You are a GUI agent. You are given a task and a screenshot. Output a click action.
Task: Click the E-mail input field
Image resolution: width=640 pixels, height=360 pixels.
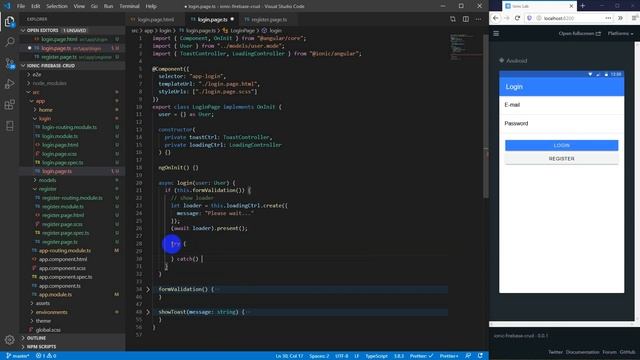point(561,105)
